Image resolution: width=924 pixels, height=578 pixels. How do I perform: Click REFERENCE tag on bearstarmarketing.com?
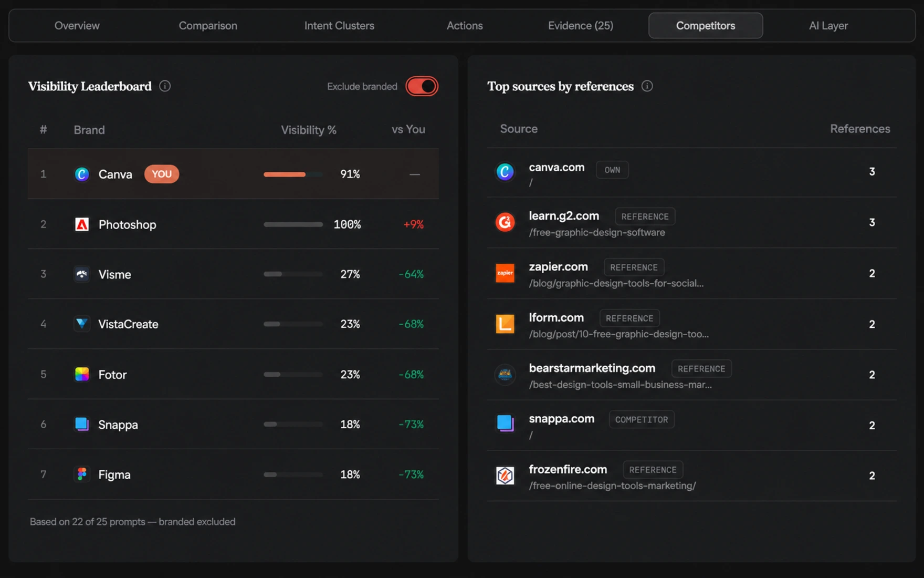(701, 369)
